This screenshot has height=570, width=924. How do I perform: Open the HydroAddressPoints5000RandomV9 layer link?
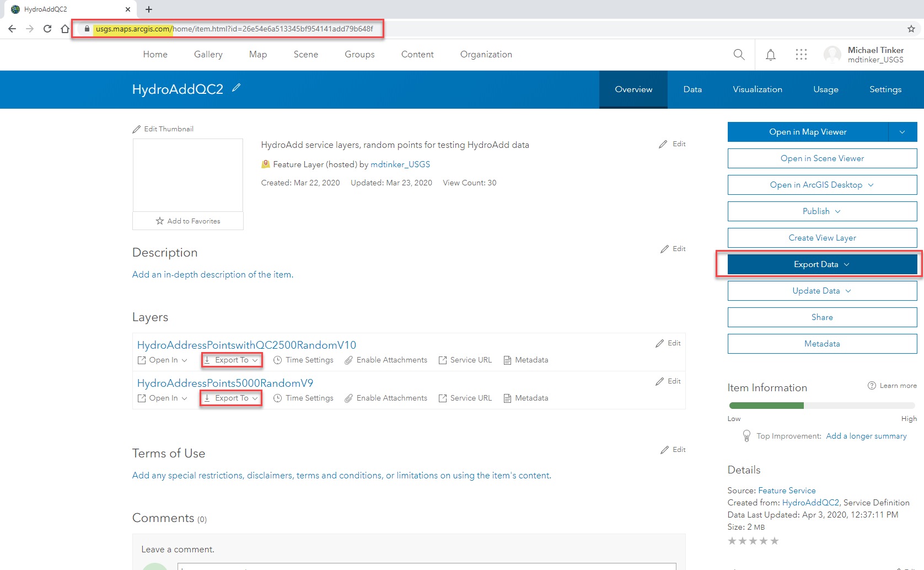pyautogui.click(x=225, y=383)
